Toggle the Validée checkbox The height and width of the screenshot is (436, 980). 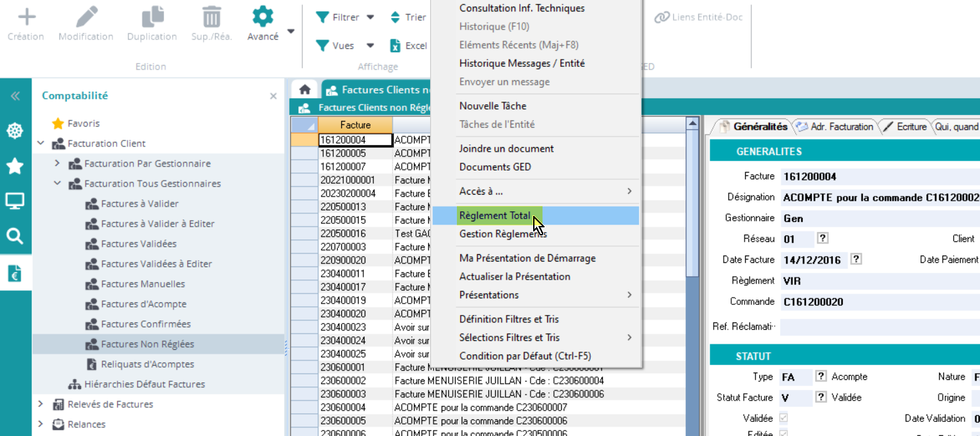point(783,418)
